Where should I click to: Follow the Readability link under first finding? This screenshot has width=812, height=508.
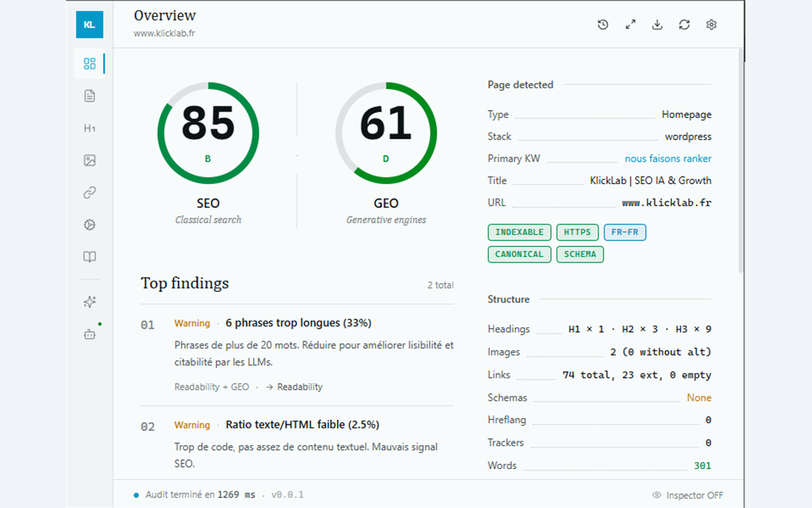click(294, 387)
